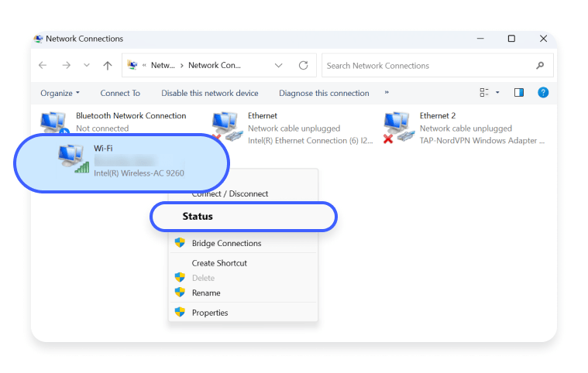
Task: Open the recent locations chevron
Action: pyautogui.click(x=87, y=66)
